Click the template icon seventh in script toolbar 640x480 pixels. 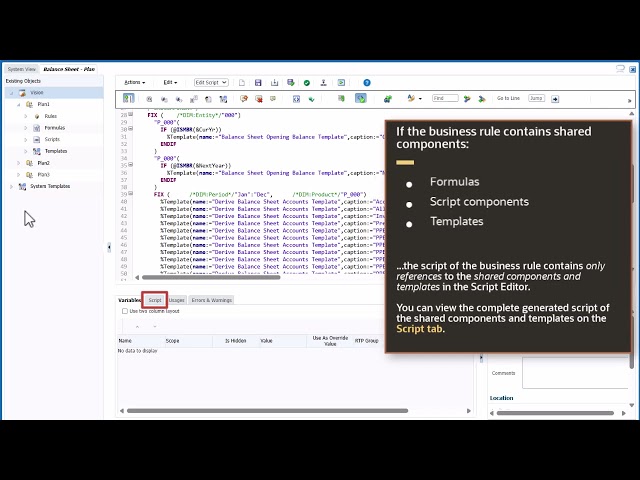[223, 99]
